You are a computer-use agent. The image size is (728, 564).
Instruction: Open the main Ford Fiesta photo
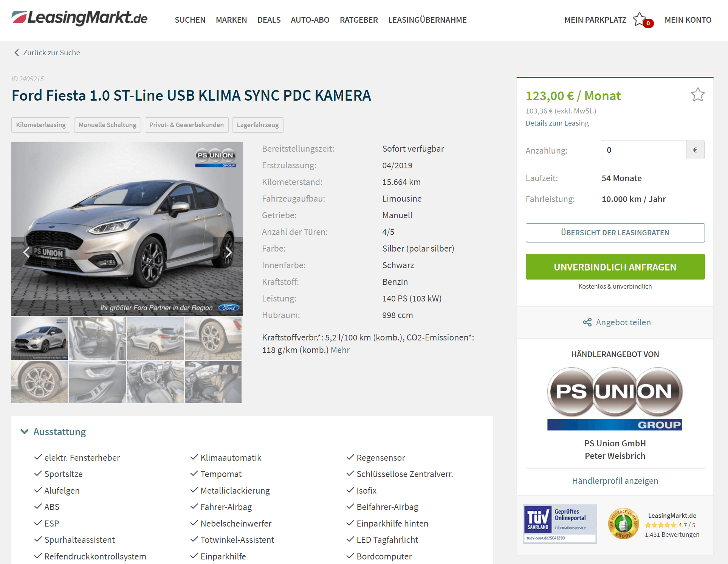[127, 229]
